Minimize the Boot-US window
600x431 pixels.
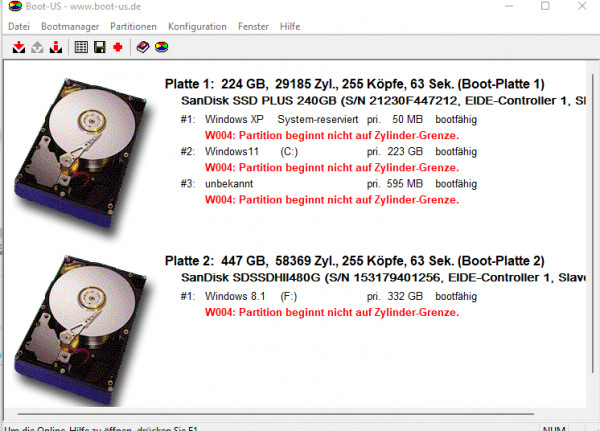509,6
